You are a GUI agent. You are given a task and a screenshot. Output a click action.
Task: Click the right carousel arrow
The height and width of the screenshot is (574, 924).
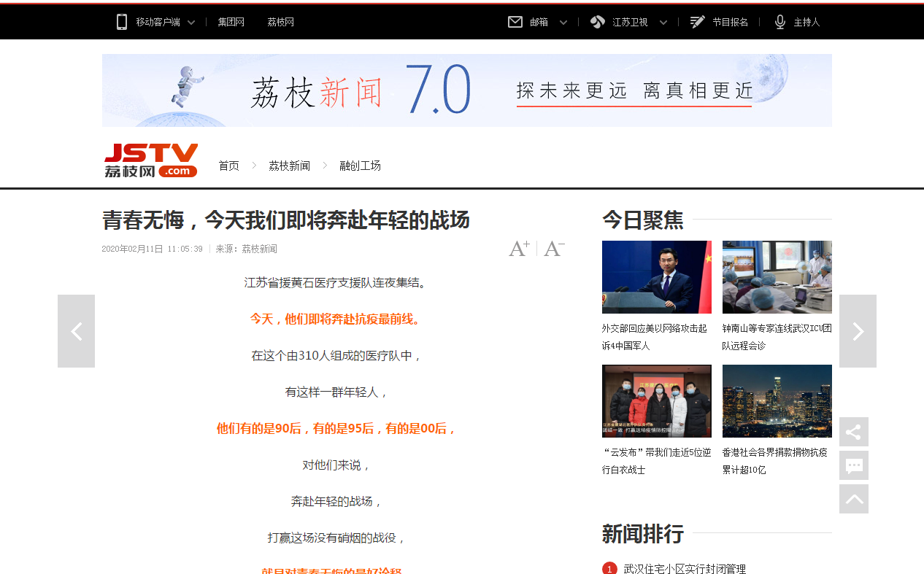858,330
